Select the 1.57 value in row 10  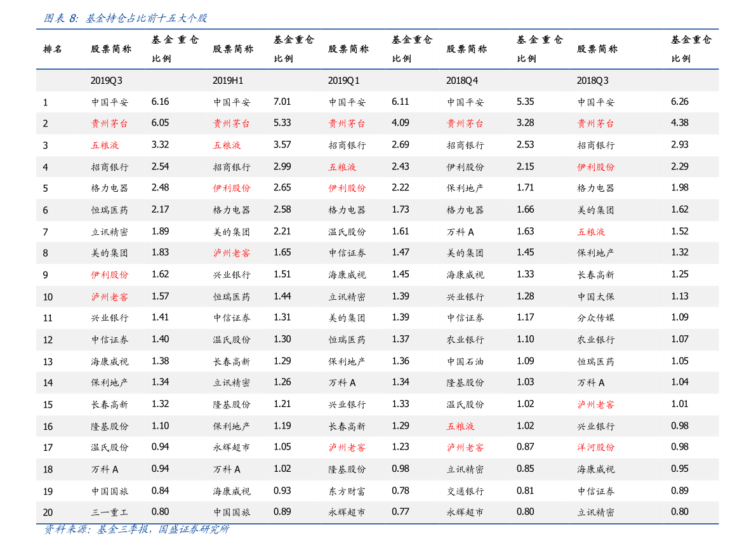tap(160, 296)
